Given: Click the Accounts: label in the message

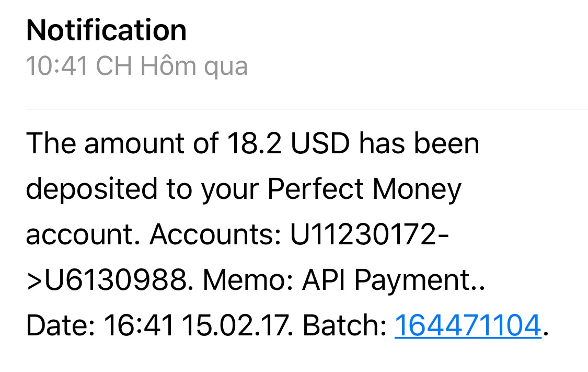Looking at the screenshot, I should pos(216,235).
